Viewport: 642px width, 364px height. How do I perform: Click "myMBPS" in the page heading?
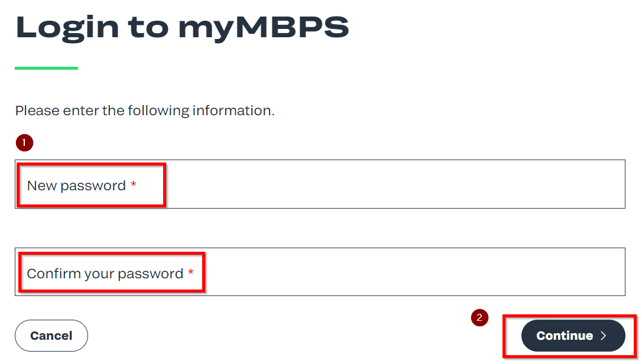(264, 28)
